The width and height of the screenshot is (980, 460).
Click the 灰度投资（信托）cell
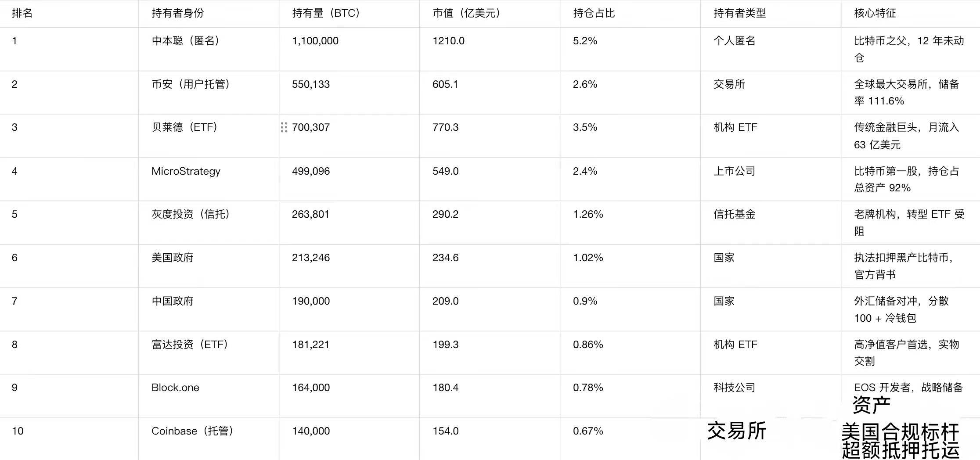[x=191, y=214]
